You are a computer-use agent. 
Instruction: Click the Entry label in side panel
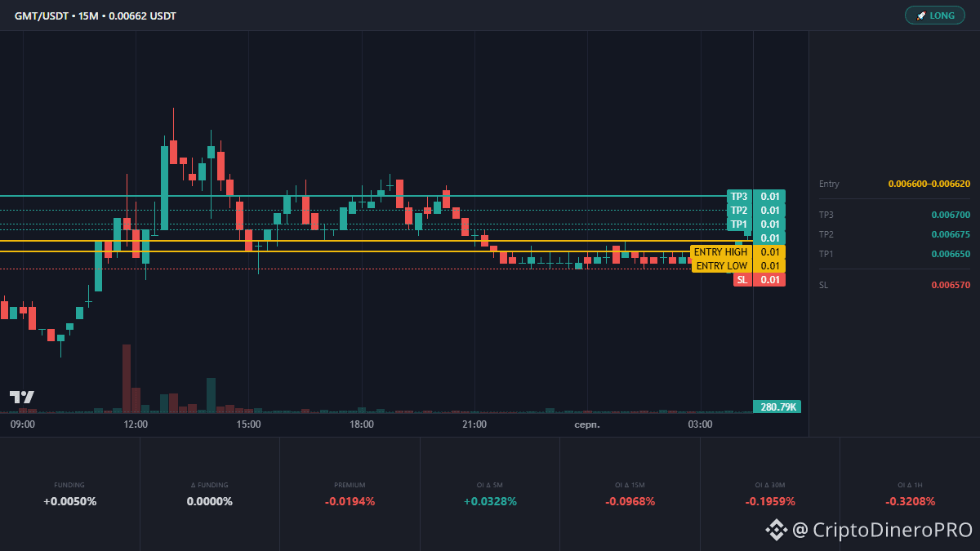[829, 184]
